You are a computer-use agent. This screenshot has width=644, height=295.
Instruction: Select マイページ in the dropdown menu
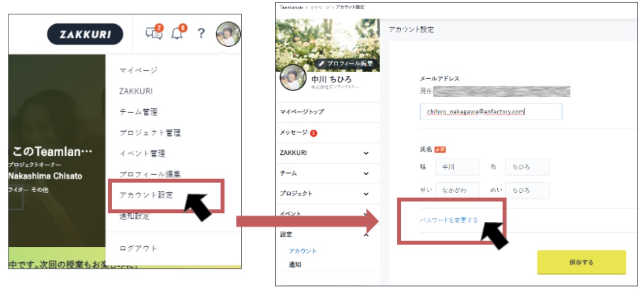[138, 70]
